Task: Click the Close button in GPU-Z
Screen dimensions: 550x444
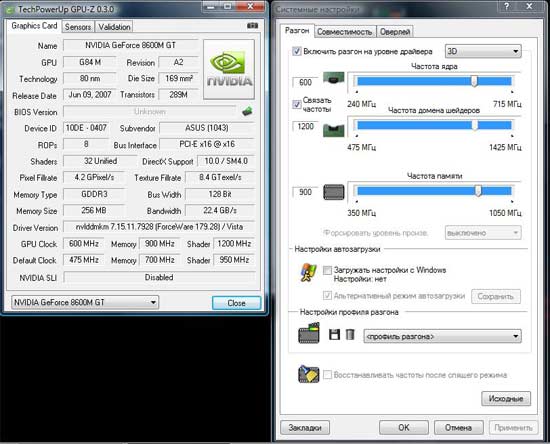Action: coord(236,303)
